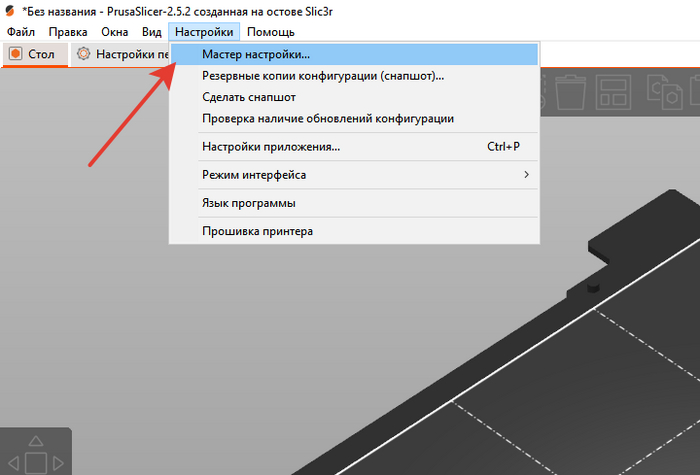The height and width of the screenshot is (475, 700).
Task: Expand the Режим интерфейса submenu arrow
Action: [x=526, y=175]
